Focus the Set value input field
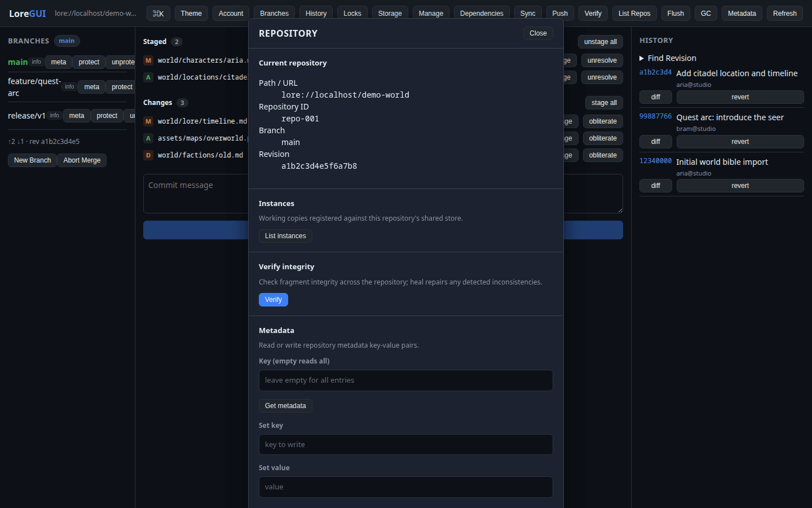812x508 pixels. pos(406,487)
